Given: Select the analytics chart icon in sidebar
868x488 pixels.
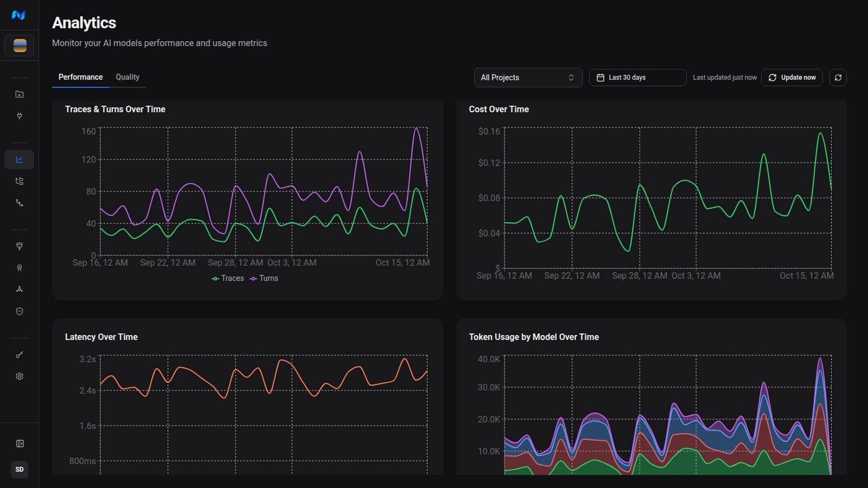Looking at the screenshot, I should [x=20, y=159].
